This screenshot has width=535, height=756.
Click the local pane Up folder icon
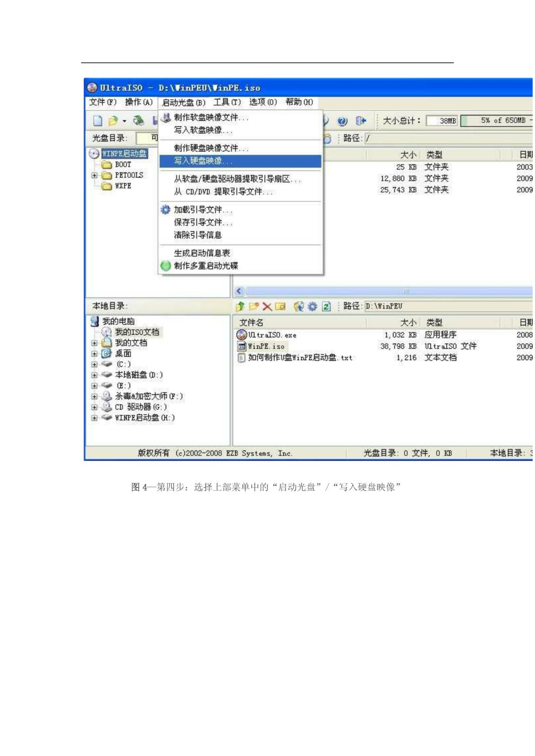[x=241, y=307]
